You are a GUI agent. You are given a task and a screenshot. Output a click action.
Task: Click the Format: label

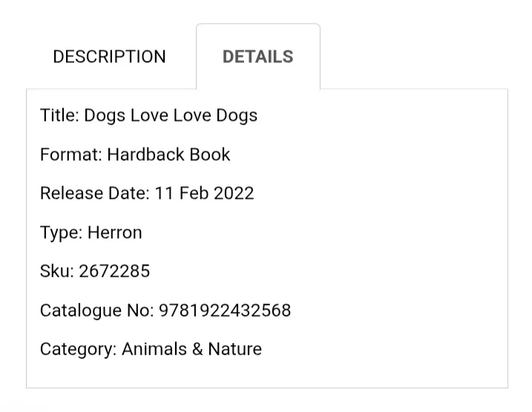pyautogui.click(x=71, y=154)
